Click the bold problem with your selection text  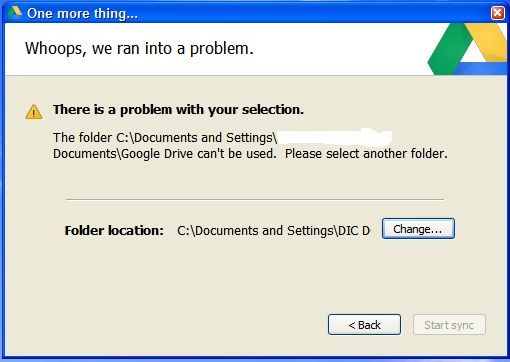click(x=178, y=110)
